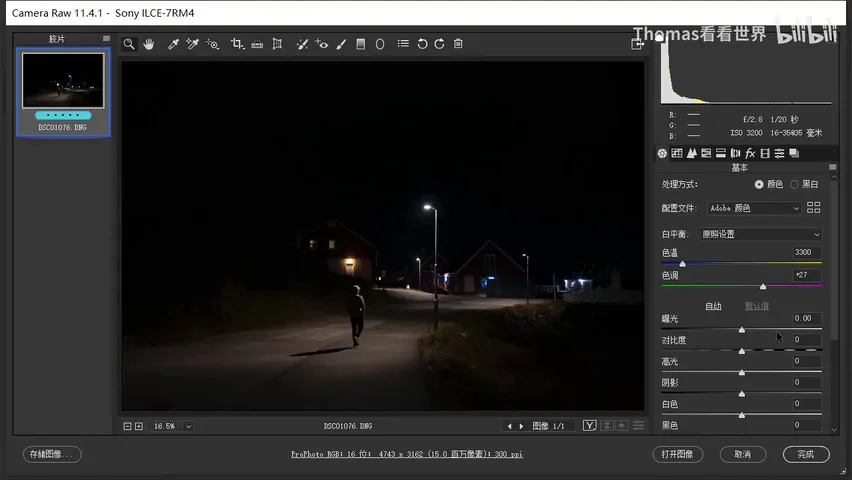Click the 取消 cancel button
852x480 pixels.
click(x=743, y=454)
